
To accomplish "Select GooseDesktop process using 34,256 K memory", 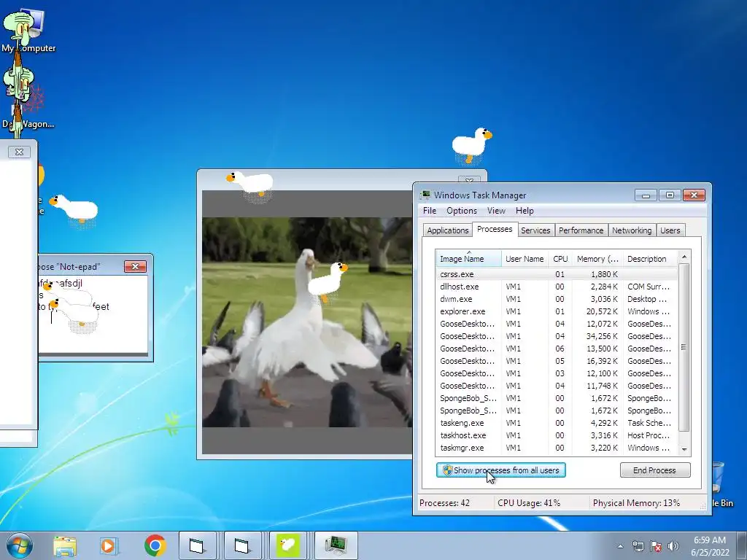I will coord(557,336).
